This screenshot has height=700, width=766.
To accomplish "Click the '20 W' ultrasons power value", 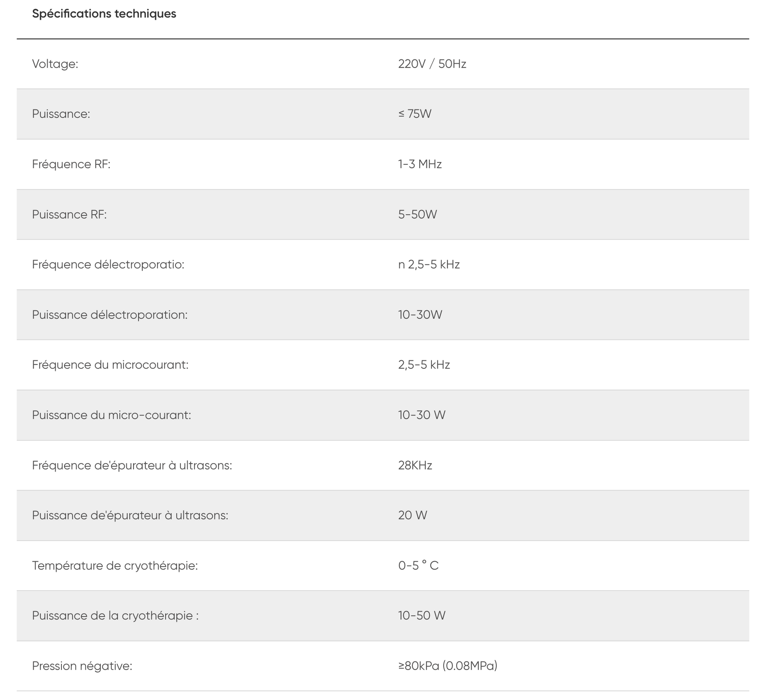I will point(413,515).
